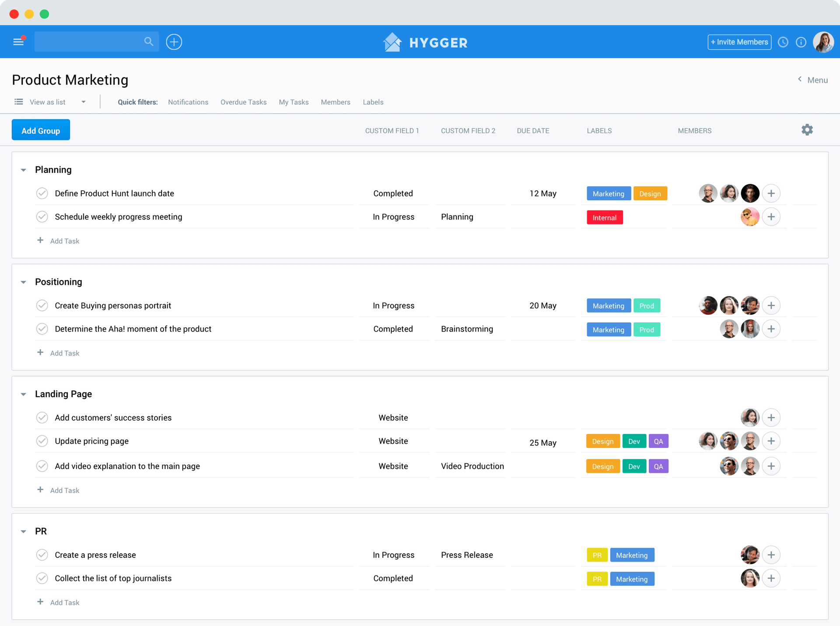Add member to Update pricing page task

(x=771, y=441)
